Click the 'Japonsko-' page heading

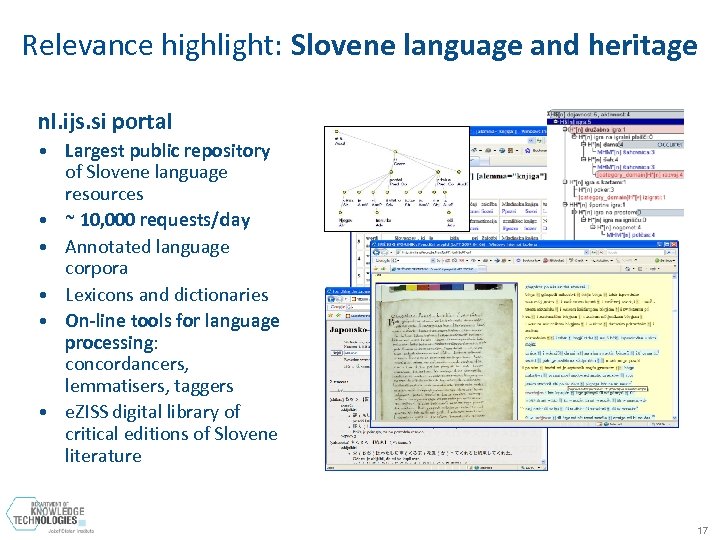pos(350,330)
